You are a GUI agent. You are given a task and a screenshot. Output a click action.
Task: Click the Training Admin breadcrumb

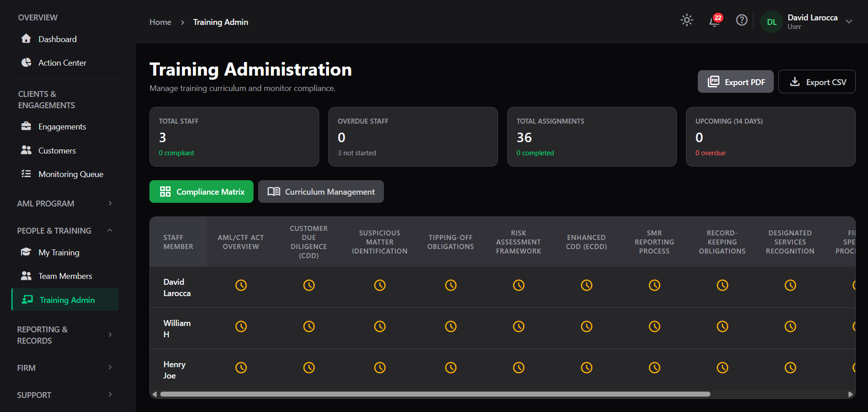coord(221,22)
